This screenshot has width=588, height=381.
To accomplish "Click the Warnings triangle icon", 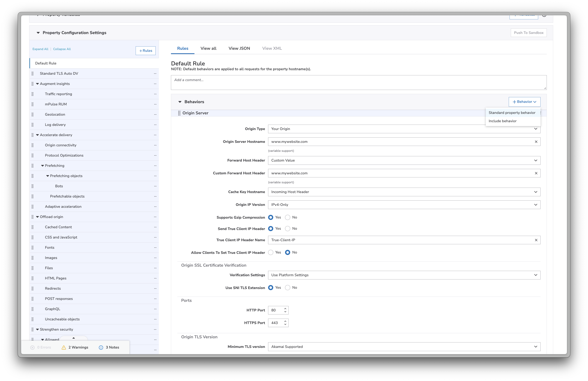I will click(64, 347).
